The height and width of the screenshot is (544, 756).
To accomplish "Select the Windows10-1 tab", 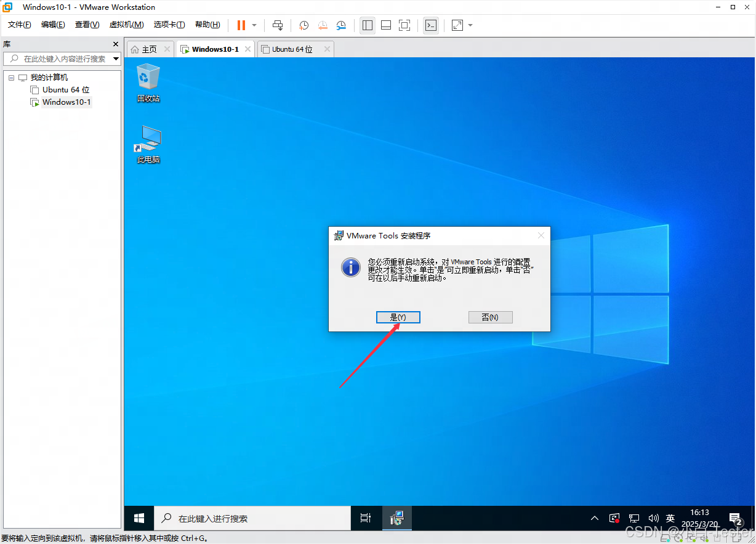I will pos(215,49).
